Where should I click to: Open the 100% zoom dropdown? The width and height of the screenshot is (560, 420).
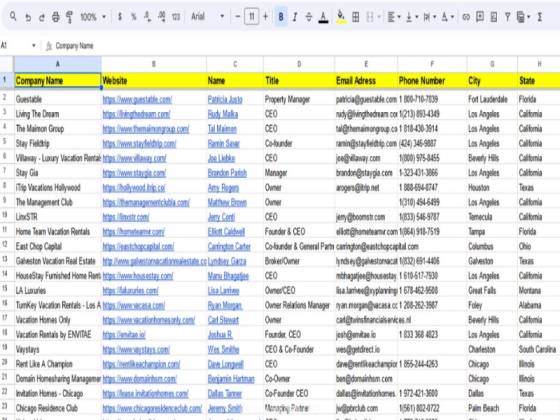tap(93, 17)
